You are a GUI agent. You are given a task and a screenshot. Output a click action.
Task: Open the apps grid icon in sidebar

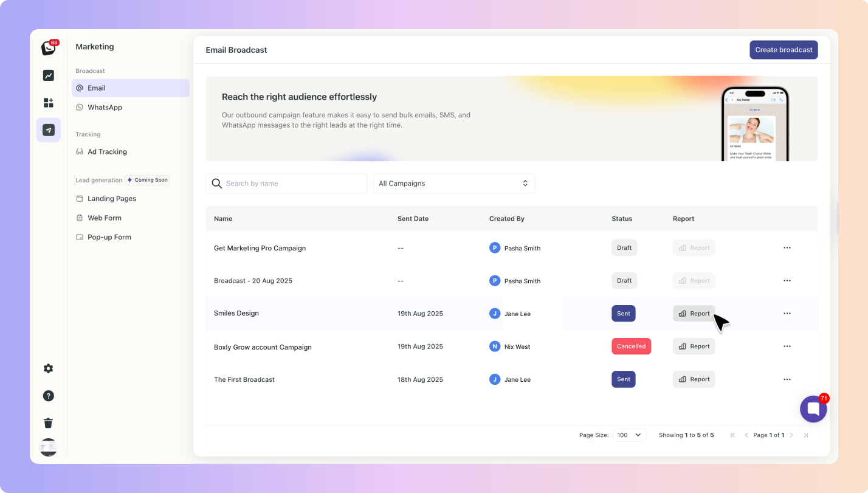tap(49, 103)
